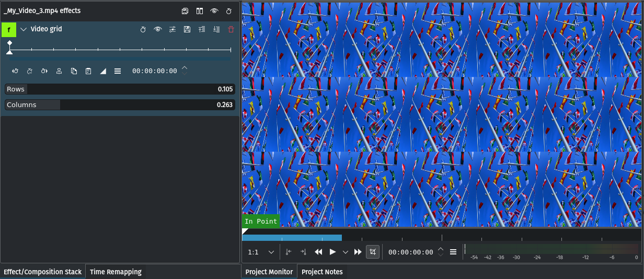Switch to the Project Notes tab
Viewport: 644px width, 279px height.
click(x=322, y=272)
